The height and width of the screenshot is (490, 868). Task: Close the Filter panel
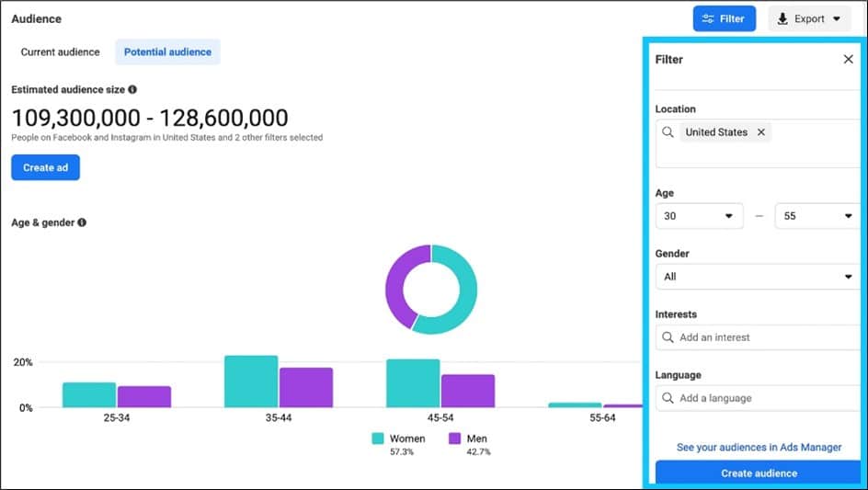pos(848,59)
